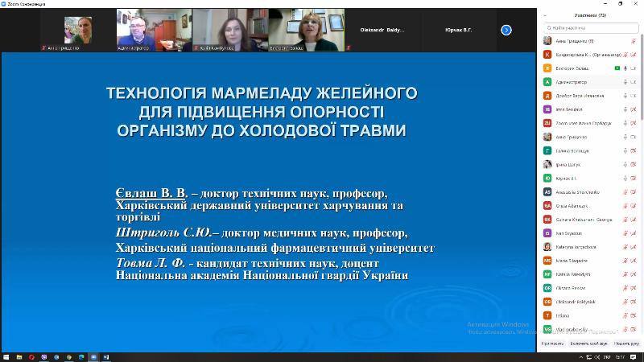644x362 pixels.
Task: Click the first participant video thumbnail of woman outdoors
Action: [78, 30]
